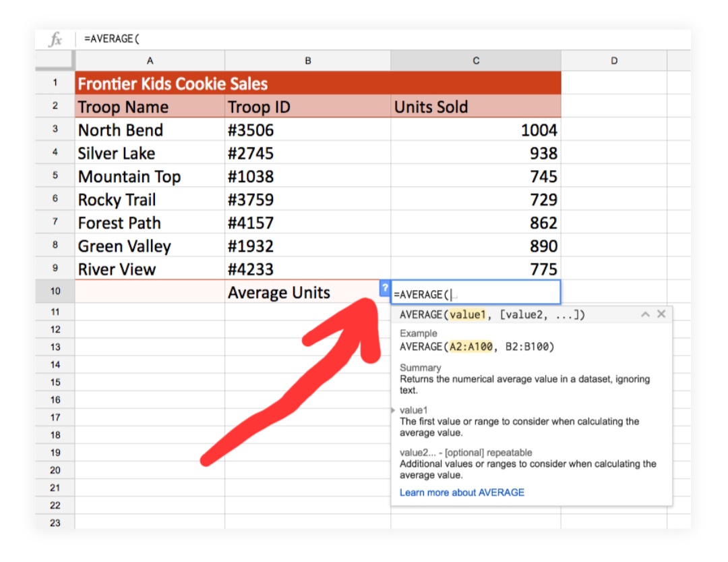This screenshot has height=562, width=728.
Task: Open the Learn more about AVERAGE link
Action: point(462,493)
